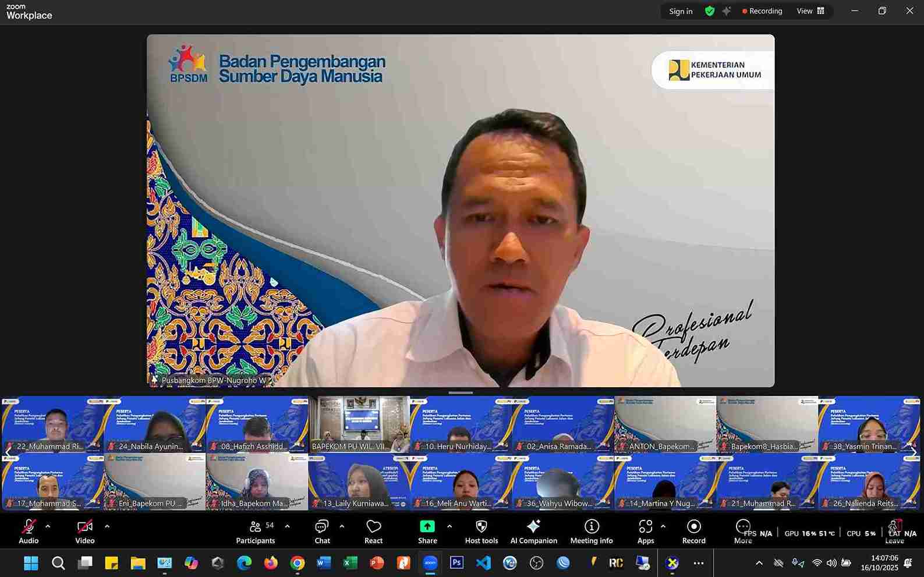Viewport: 924px width, 577px height.
Task: Click the React heart icon
Action: pos(373,532)
